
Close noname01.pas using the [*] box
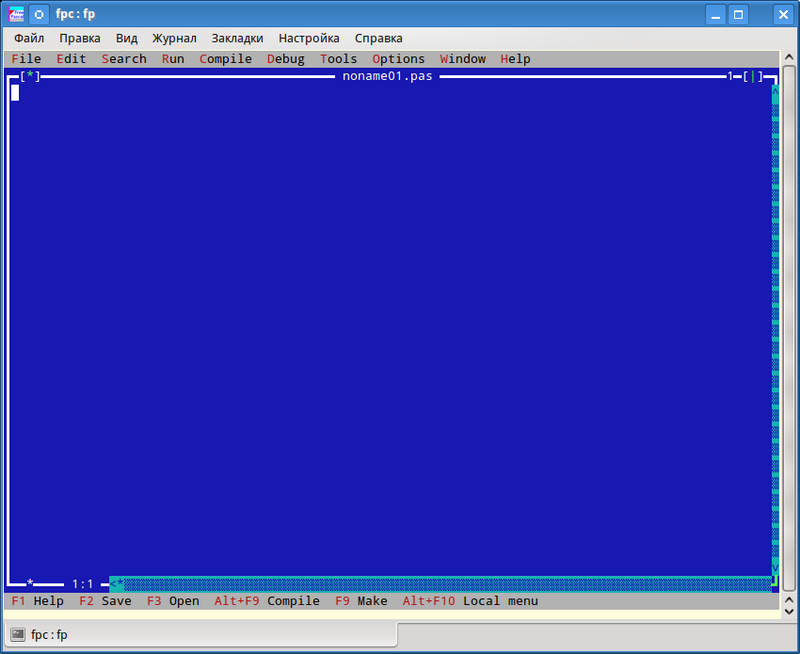point(30,76)
